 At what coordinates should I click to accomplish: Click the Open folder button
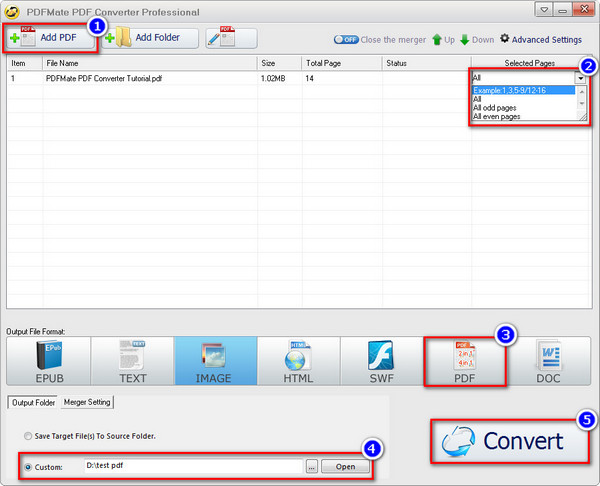pos(345,466)
